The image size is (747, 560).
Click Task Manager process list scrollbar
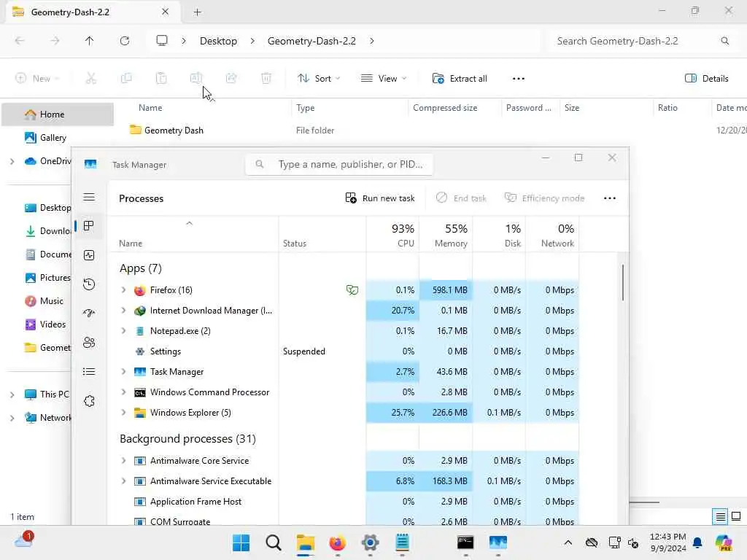(623, 283)
